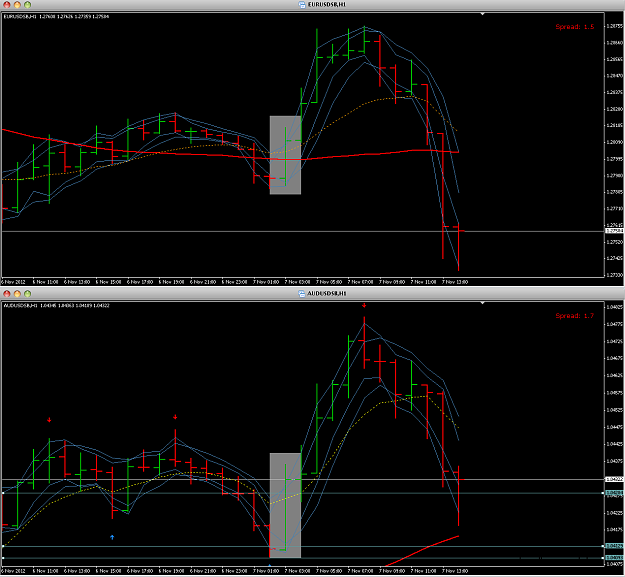The image size is (625, 577).
Task: Click '7 Nov 07:00' on AUDUSD time axis
Action: pyautogui.click(x=360, y=571)
